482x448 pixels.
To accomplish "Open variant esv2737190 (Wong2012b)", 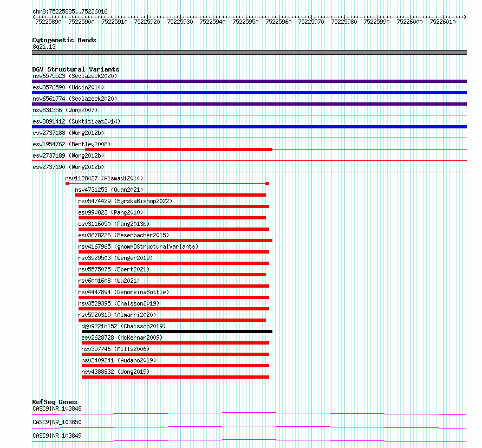I will point(68,167).
